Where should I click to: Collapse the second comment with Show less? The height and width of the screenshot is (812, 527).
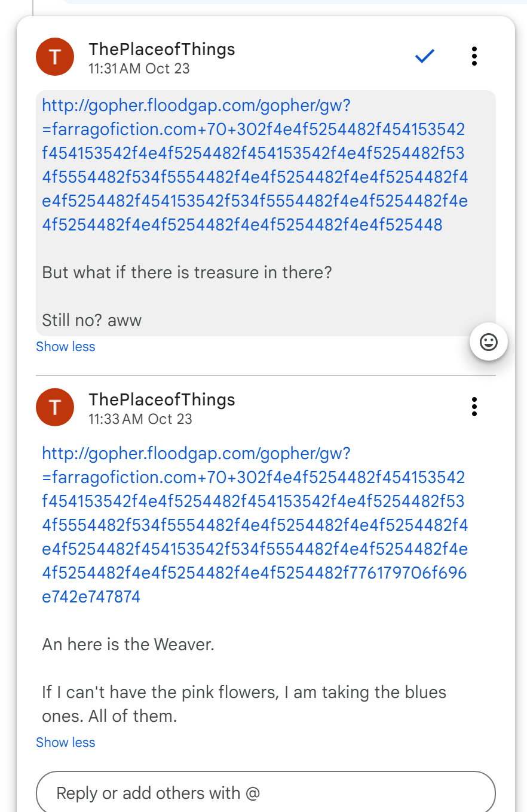pos(65,743)
